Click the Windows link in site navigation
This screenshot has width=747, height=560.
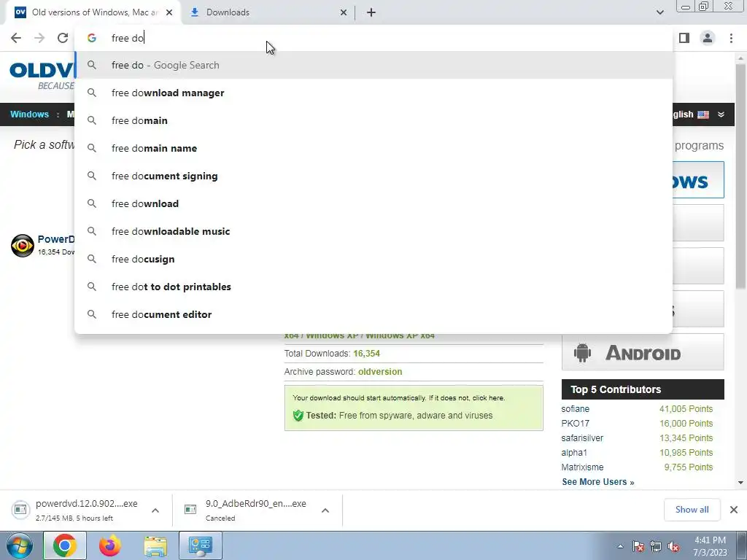coord(29,114)
